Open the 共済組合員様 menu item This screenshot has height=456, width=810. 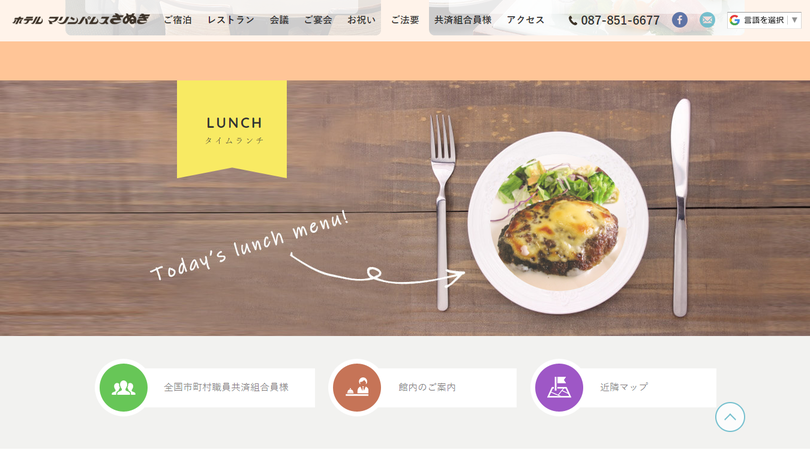463,20
